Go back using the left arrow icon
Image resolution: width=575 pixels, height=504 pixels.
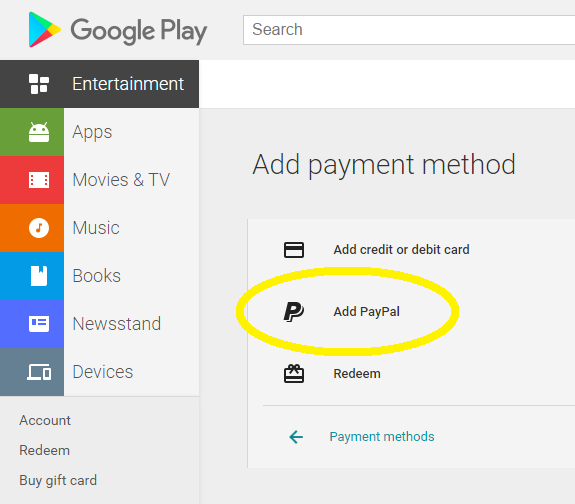click(296, 437)
